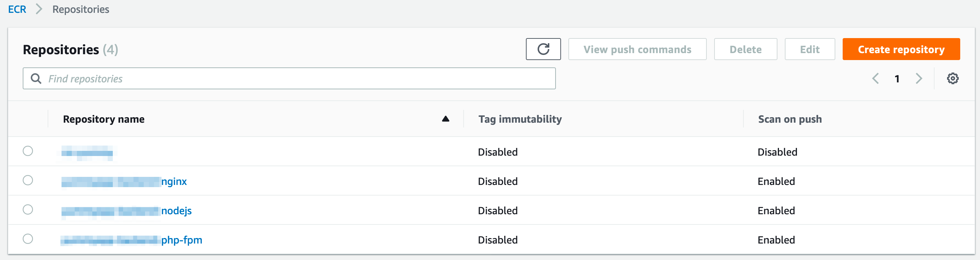The width and height of the screenshot is (980, 260).
Task: Click the sort triangle on Repository name
Action: [x=445, y=118]
